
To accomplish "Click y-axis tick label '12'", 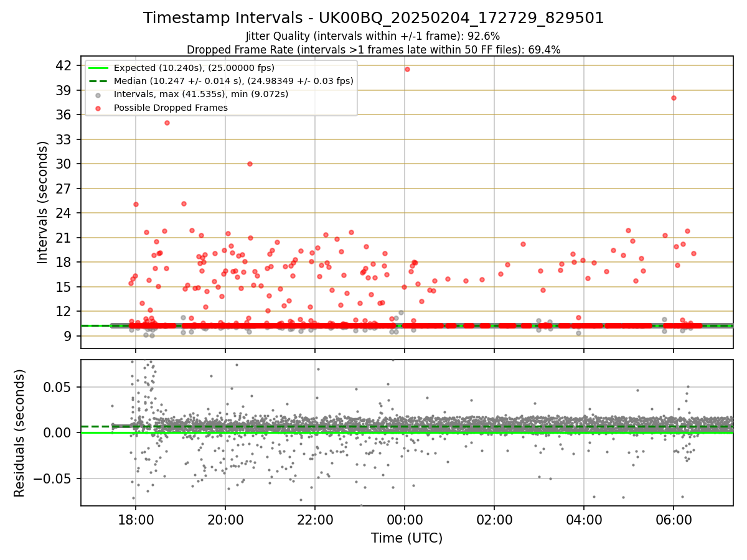I will [64, 311].
